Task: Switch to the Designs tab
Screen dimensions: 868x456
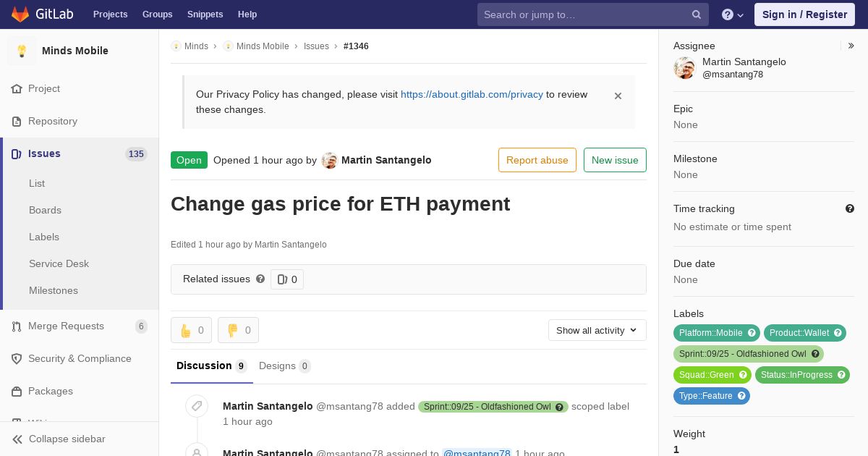Action: [285, 366]
